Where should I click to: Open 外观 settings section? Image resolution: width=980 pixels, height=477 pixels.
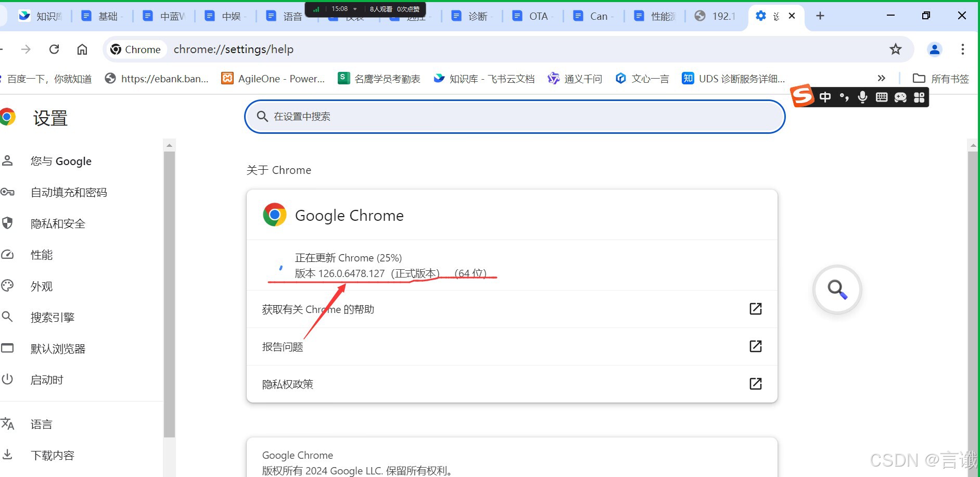42,286
